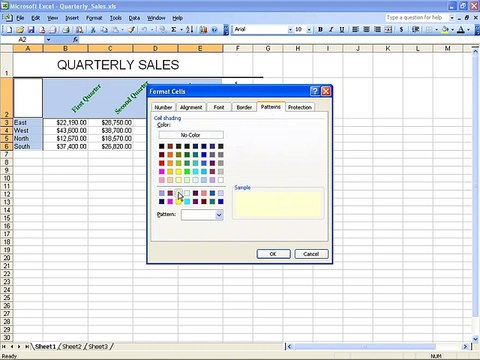Toggle Align Left in formatting toolbar
480x360 pixels.
355,30
